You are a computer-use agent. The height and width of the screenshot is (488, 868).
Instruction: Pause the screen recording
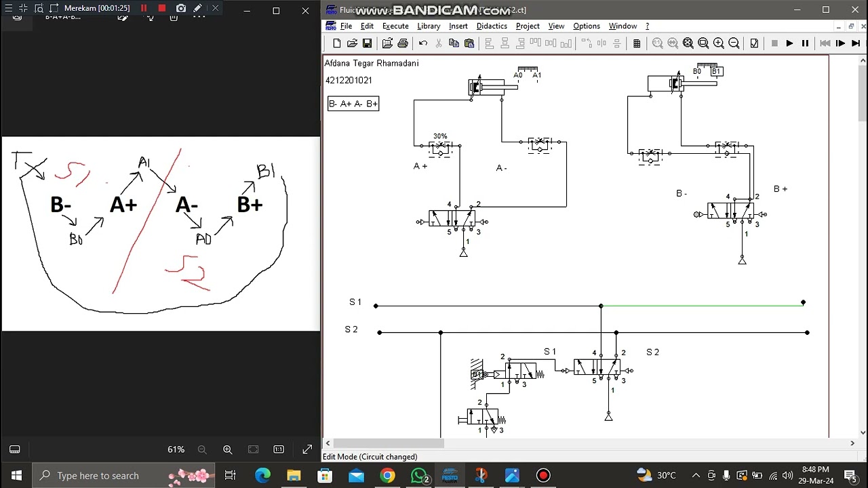pos(144,8)
